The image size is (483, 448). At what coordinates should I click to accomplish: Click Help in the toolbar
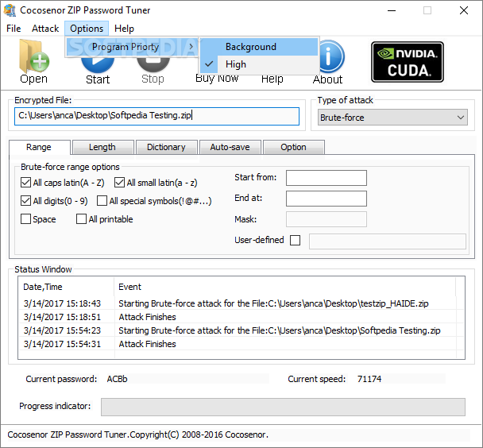click(272, 79)
